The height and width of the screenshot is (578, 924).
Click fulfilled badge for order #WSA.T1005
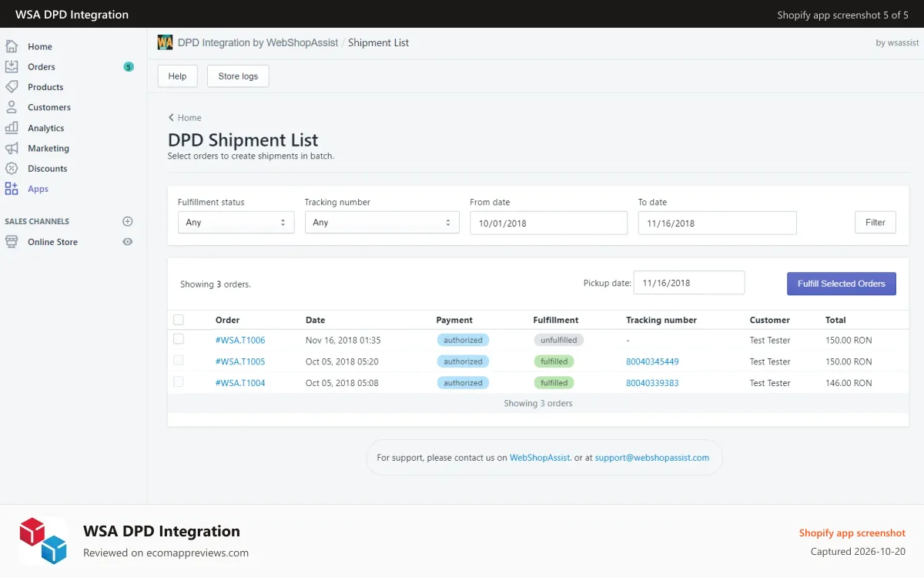coord(554,361)
